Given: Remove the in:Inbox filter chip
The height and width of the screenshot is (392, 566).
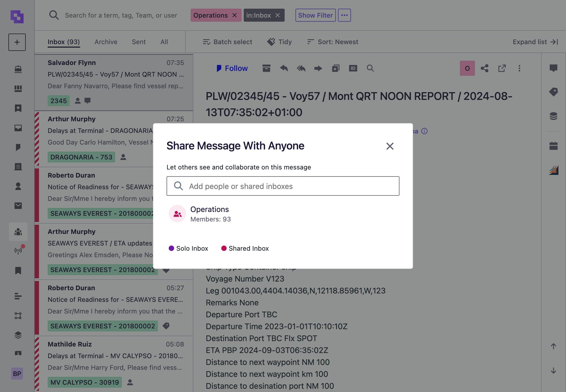Looking at the screenshot, I should (278, 15).
